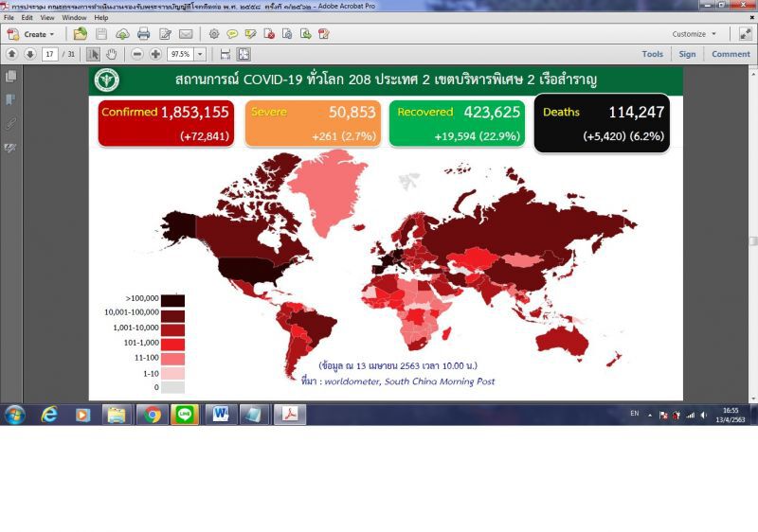
Task: Click the Deaths 114,247 black card
Action: (602, 123)
